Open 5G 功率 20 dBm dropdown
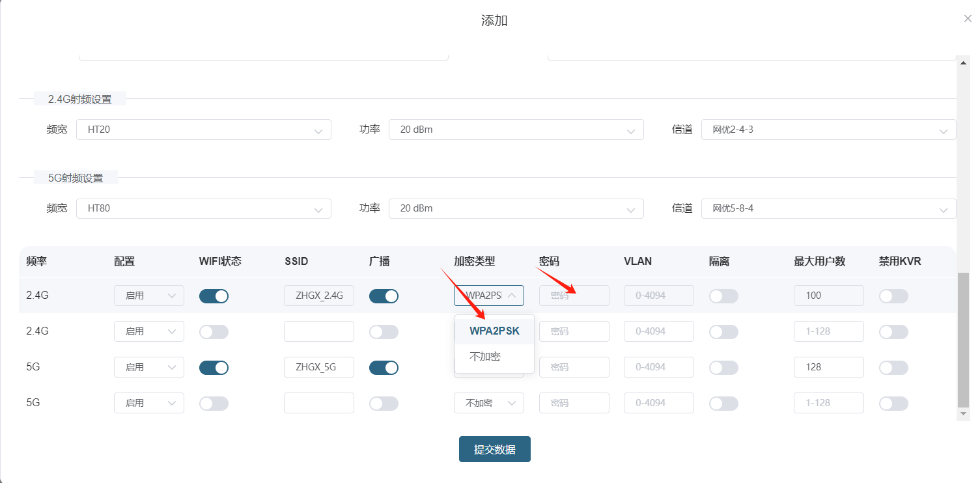The width and height of the screenshot is (980, 483). point(516,208)
